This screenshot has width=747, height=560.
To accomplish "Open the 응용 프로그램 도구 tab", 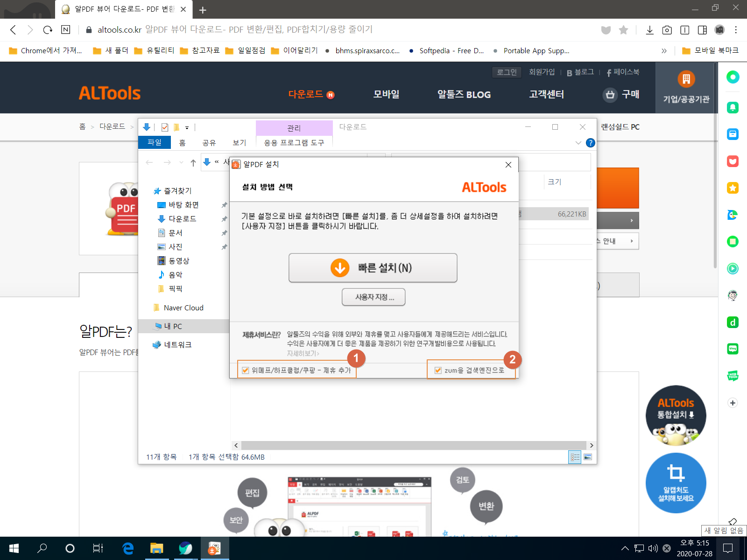I will tap(294, 142).
